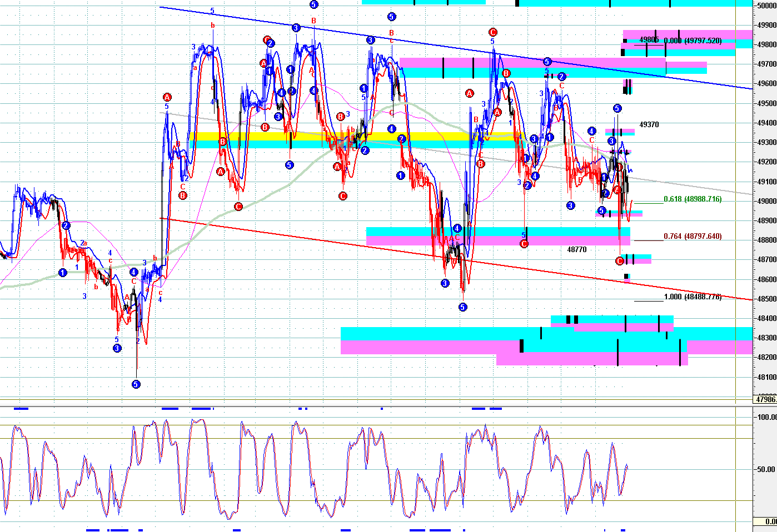
Task: Click 49200 on the price axis
Action: pos(766,162)
